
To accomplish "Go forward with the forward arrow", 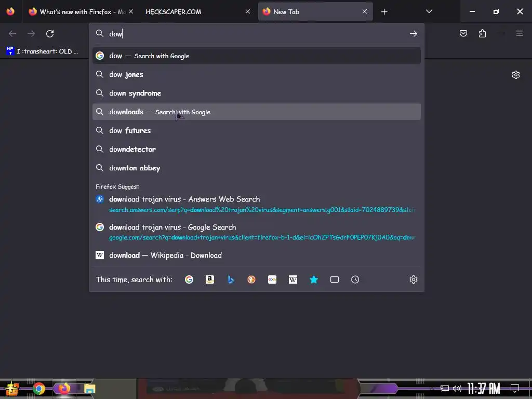I will coord(31,34).
